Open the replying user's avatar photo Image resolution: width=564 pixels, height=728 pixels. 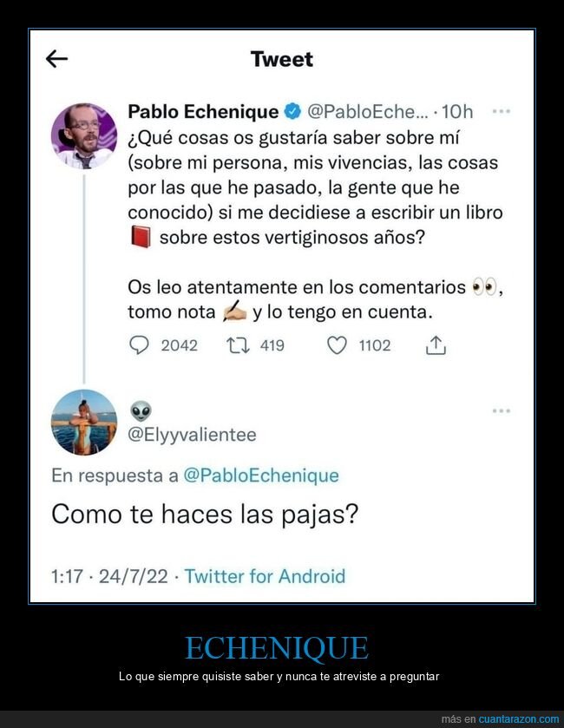click(x=84, y=423)
